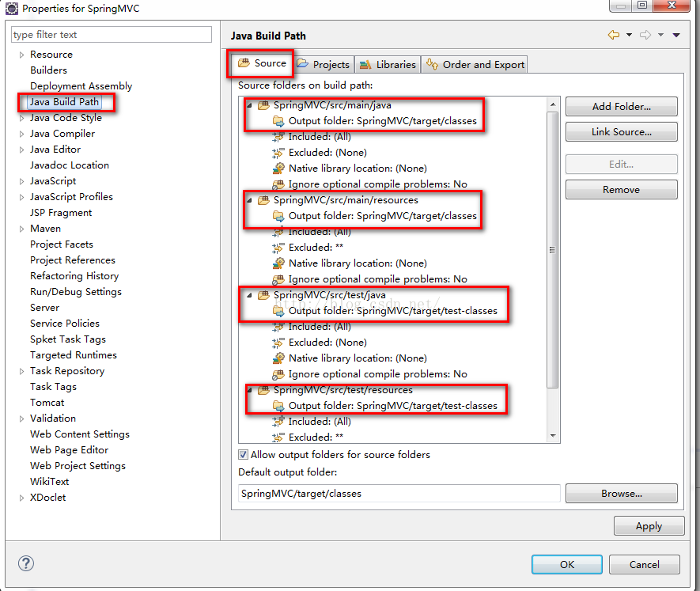Select Web Project Settings in the tree
The image size is (700, 591).
tap(78, 466)
